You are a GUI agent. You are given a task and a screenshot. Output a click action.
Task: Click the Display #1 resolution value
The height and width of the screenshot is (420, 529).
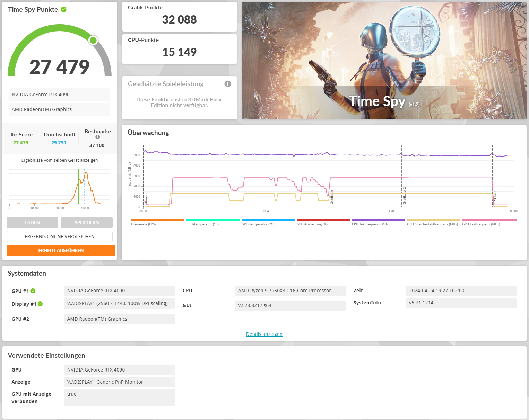(120, 303)
